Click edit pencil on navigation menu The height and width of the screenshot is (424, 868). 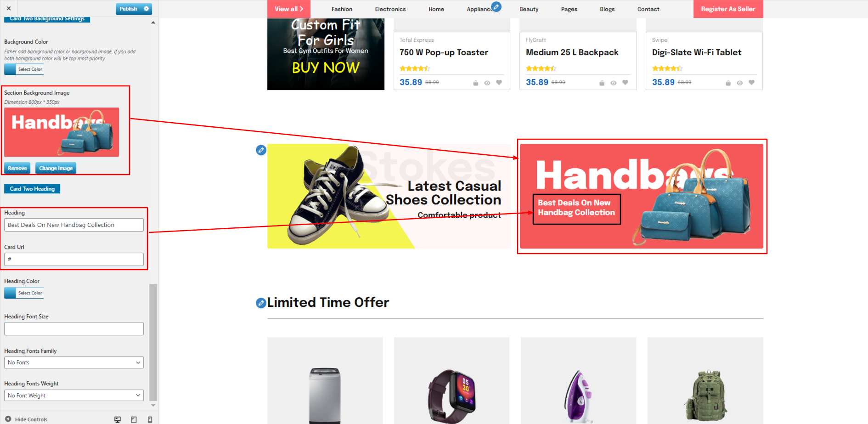click(x=496, y=7)
